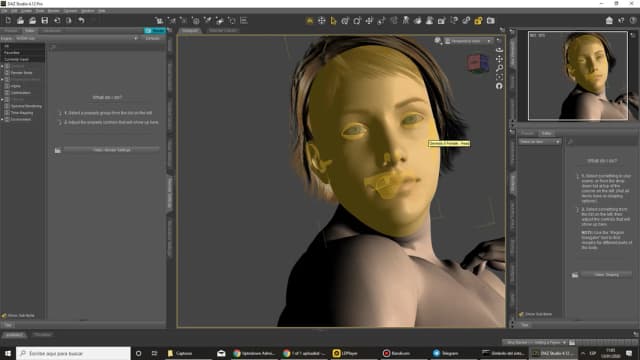Select the Currently Used filter
640x360 pixels.
click(x=16, y=59)
